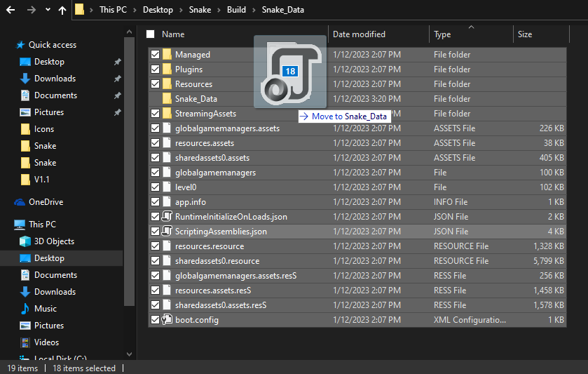This screenshot has height=374, width=588.
Task: Open the V1.1 folder in sidebar
Action: pos(41,180)
